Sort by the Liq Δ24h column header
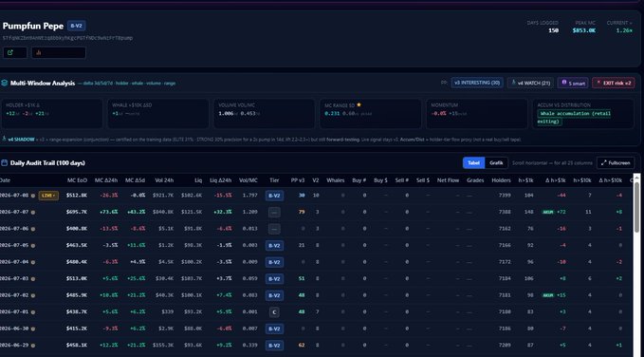Image resolution: width=644 pixels, height=357 pixels. point(221,180)
